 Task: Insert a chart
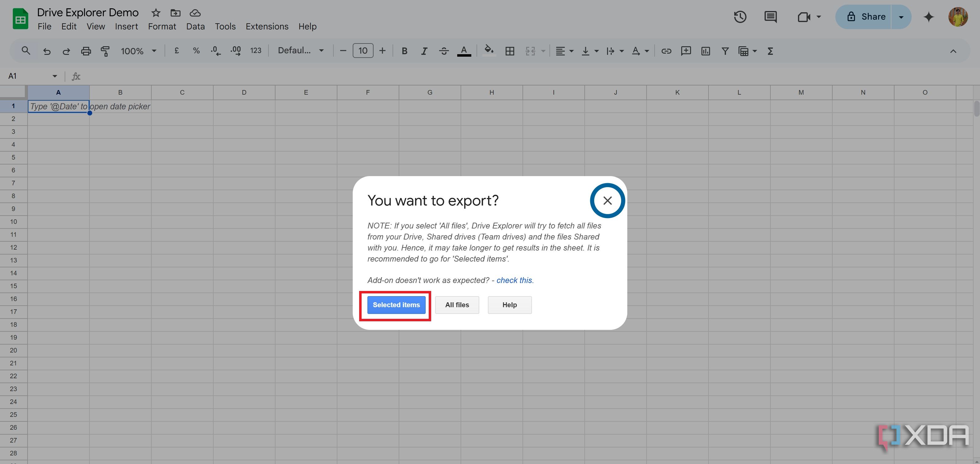pyautogui.click(x=706, y=51)
